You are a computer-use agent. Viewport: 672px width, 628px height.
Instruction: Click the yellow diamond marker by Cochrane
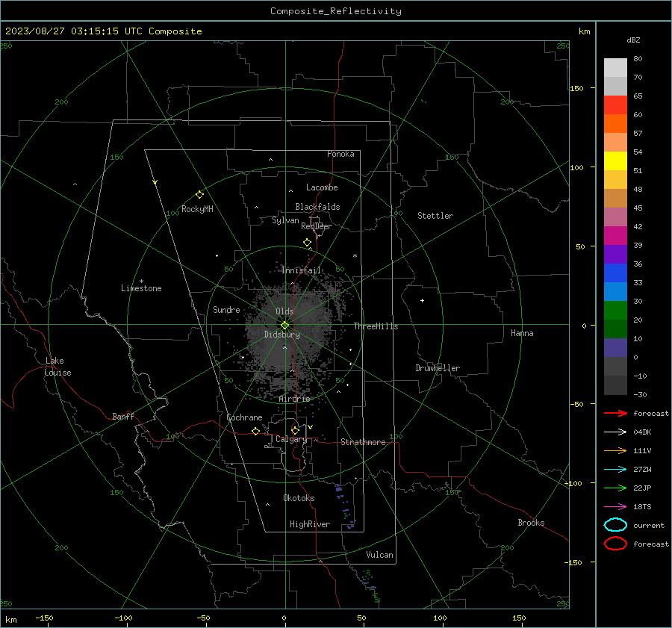tap(255, 431)
